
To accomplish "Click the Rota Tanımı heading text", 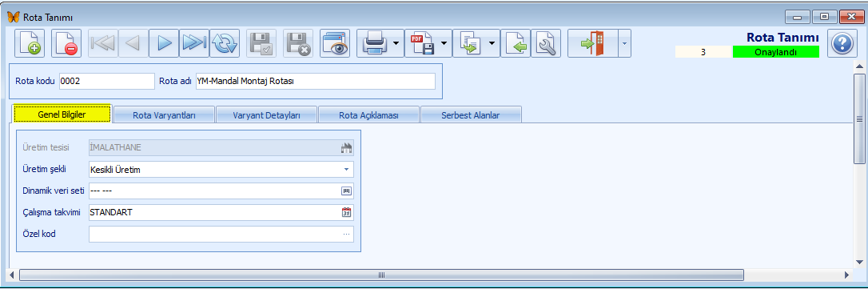I will [782, 38].
